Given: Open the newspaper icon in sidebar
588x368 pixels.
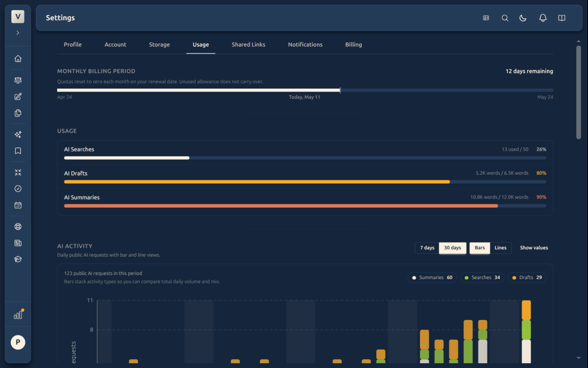Looking at the screenshot, I should (x=18, y=243).
